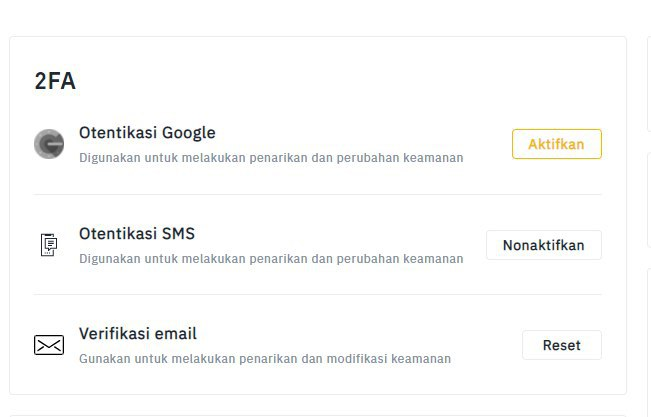Select the Verifikasi email title
Screen dimensions: 651x417
pyautogui.click(x=138, y=334)
